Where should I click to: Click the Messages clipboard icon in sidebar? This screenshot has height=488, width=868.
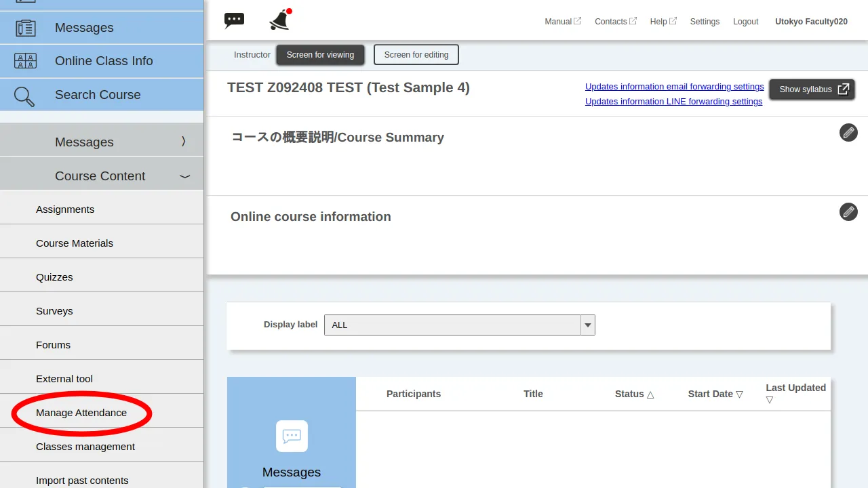[x=25, y=28]
